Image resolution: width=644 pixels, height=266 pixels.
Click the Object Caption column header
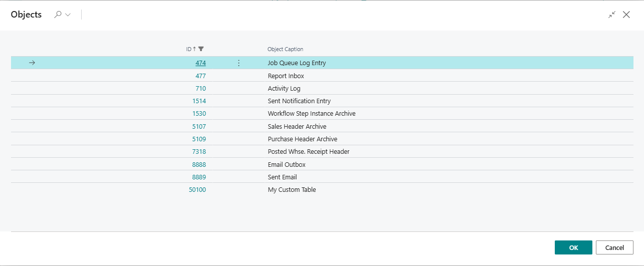coord(285,49)
